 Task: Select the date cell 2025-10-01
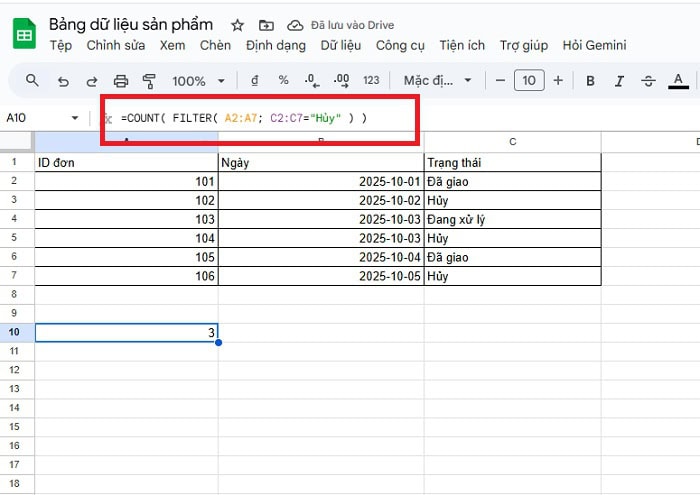321,182
